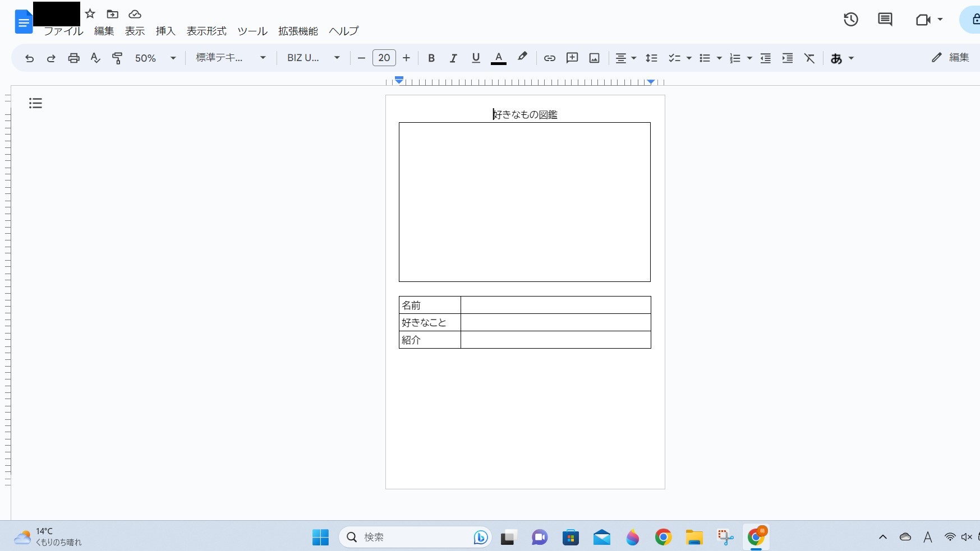Expand the BIZ UD font dropdown

[314, 58]
